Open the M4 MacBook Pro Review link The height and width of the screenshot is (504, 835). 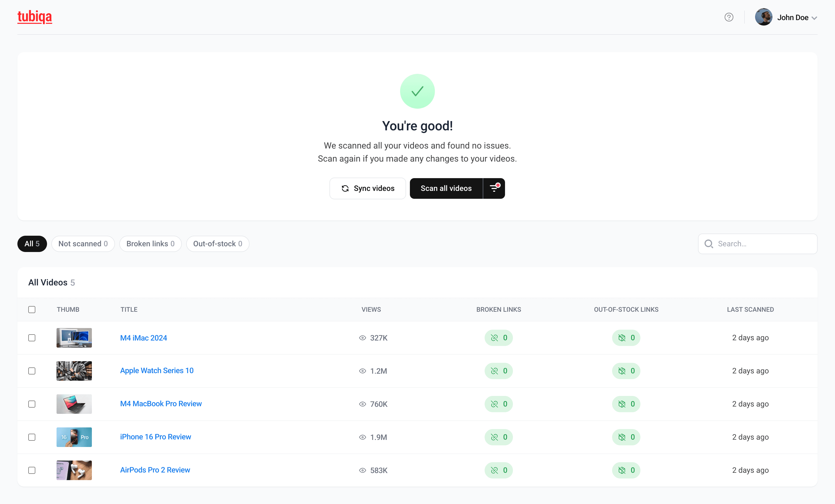[161, 404]
